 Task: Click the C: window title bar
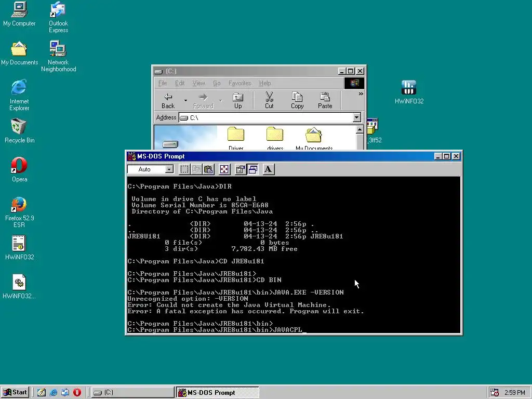click(259, 71)
